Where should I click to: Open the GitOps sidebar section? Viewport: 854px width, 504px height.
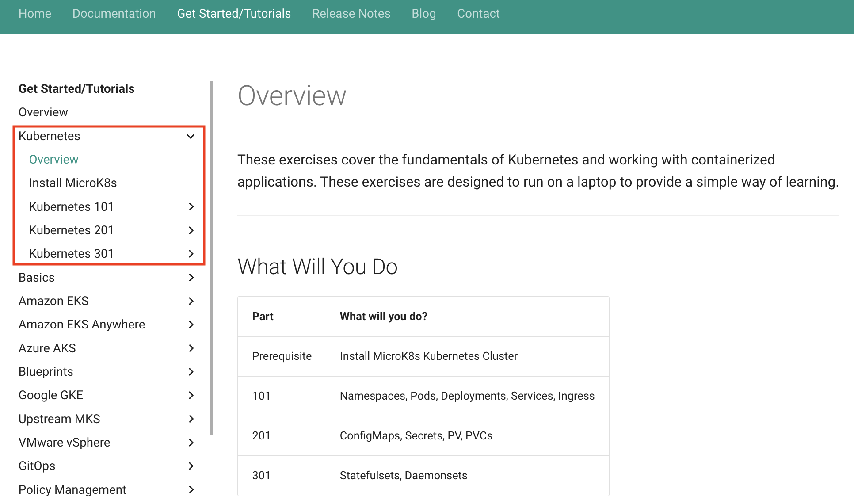37,466
